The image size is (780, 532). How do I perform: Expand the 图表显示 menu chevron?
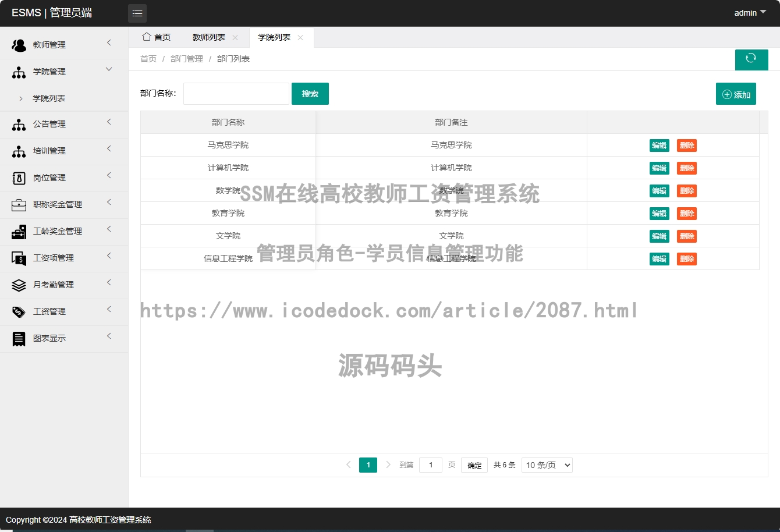109,336
